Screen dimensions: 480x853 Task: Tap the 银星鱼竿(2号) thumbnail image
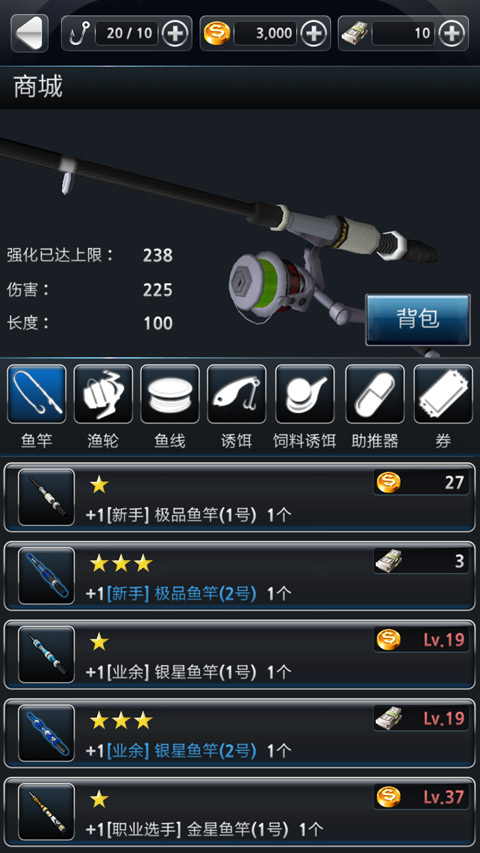point(46,733)
